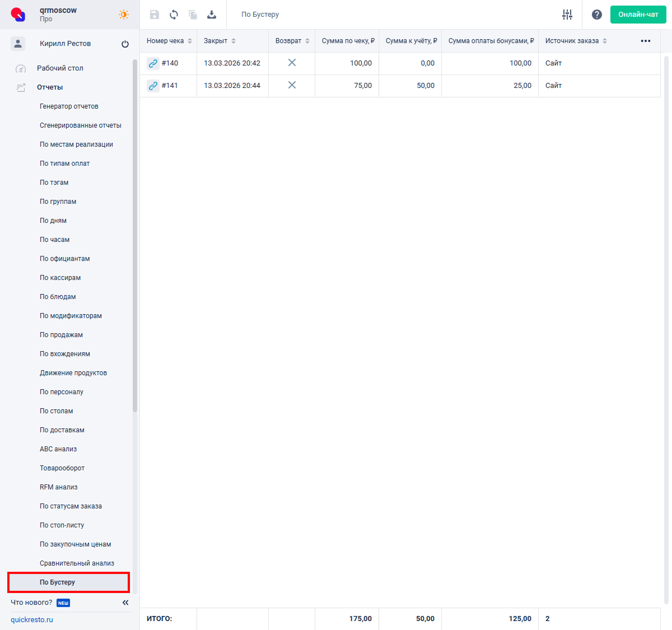Download the report with the export icon
Screen dimensions: 672x630
pyautogui.click(x=212, y=15)
